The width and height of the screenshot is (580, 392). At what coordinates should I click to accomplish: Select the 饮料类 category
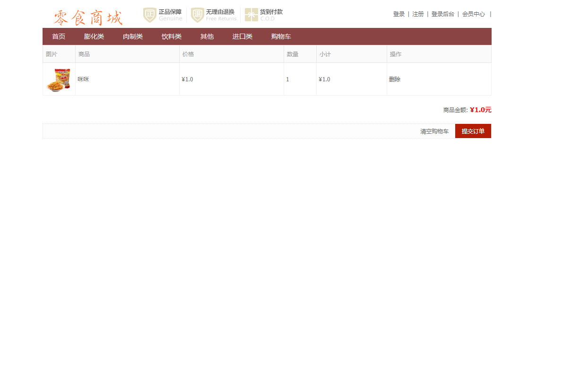(x=172, y=36)
